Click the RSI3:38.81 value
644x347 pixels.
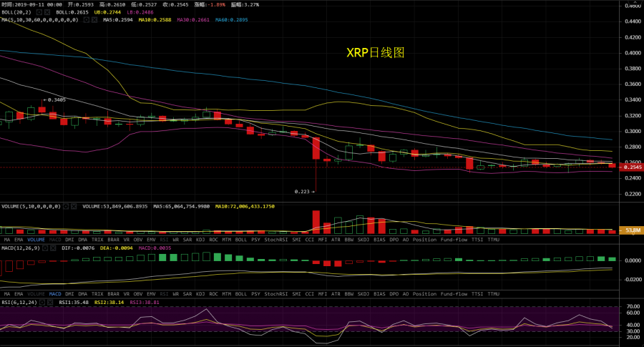point(145,302)
